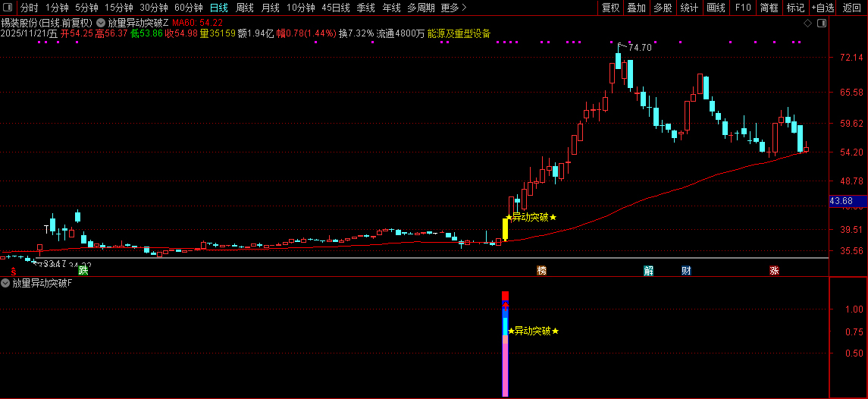Click the stock name 锡装股份(日线.前复权)

(x=47, y=23)
